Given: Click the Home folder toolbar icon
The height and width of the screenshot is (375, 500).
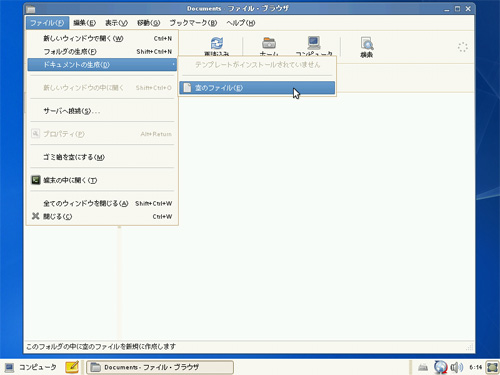Looking at the screenshot, I should click(x=269, y=43).
